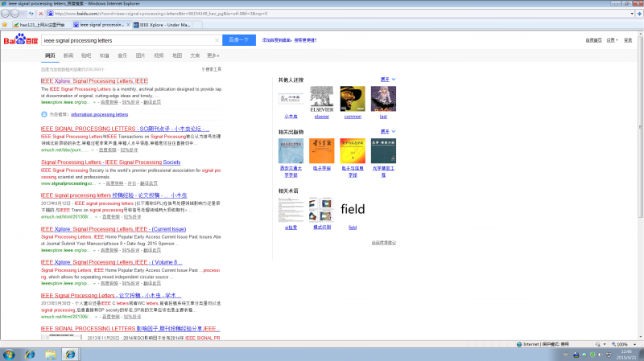The height and width of the screenshot is (361, 644).
Task: Open result 'IEEE SIGNAL PROCESSING LETTERS - SCI期刊点评'
Action: pos(126,129)
